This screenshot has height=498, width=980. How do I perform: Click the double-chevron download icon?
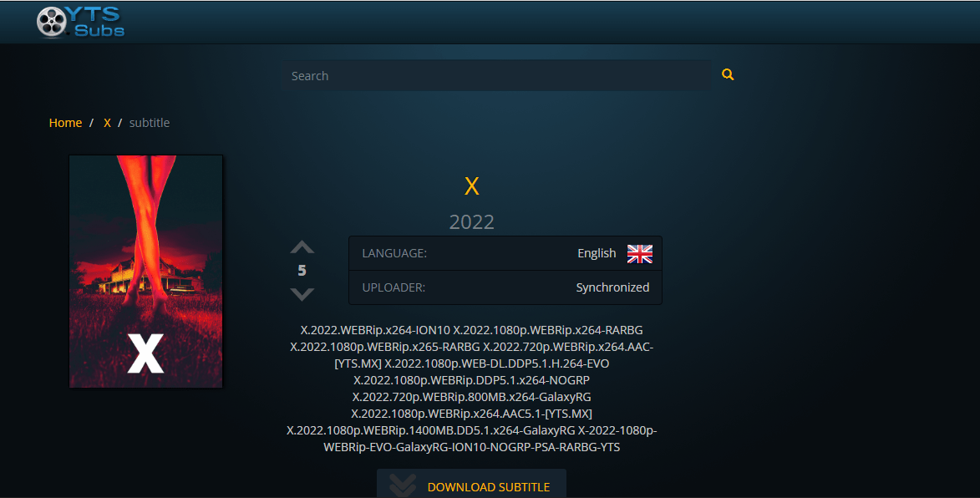(x=403, y=485)
